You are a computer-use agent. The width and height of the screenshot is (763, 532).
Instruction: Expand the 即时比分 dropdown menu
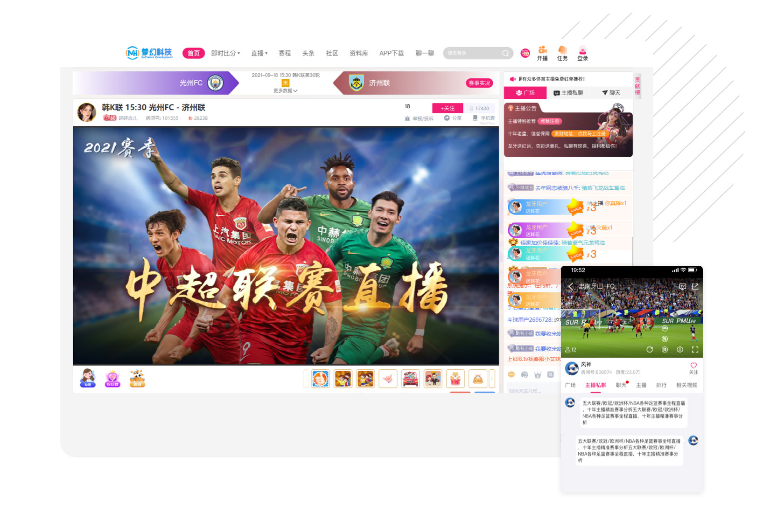(225, 53)
